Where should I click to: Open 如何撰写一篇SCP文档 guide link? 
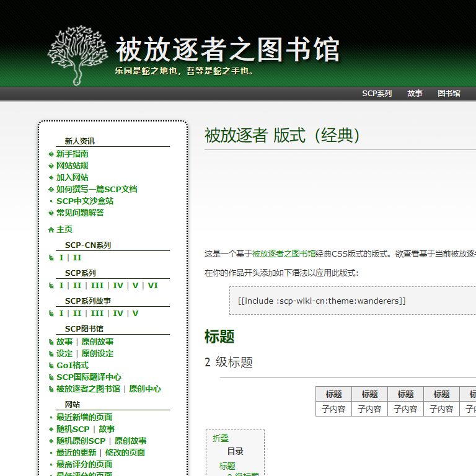[97, 189]
